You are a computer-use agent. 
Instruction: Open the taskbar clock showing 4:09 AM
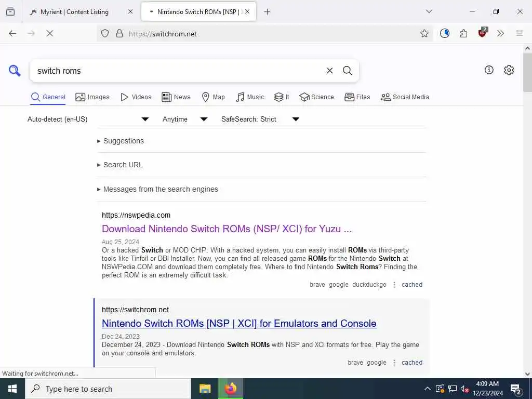coord(487,389)
